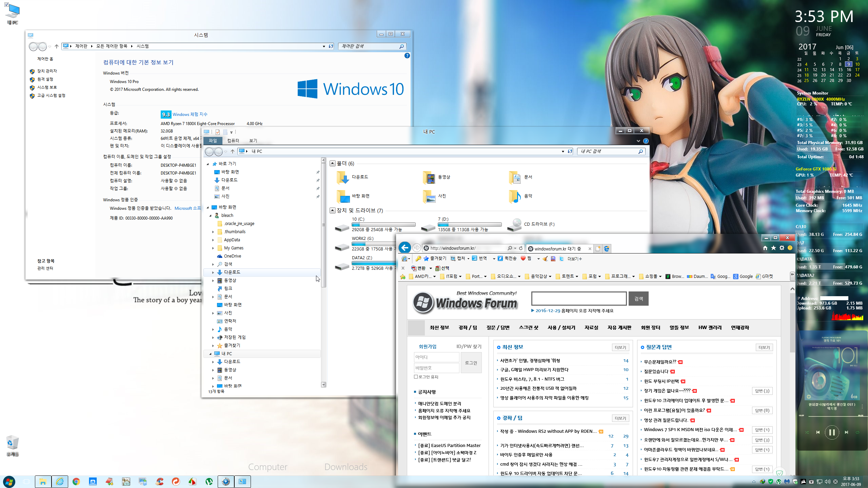Open uTorrent from the taskbar
Screen dimensions: 868x488
(x=209, y=482)
